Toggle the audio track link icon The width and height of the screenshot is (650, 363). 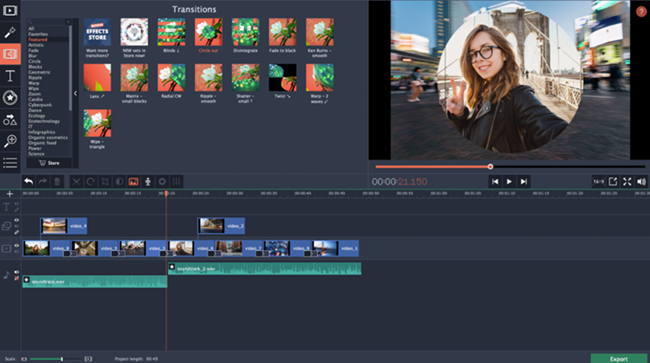17,278
